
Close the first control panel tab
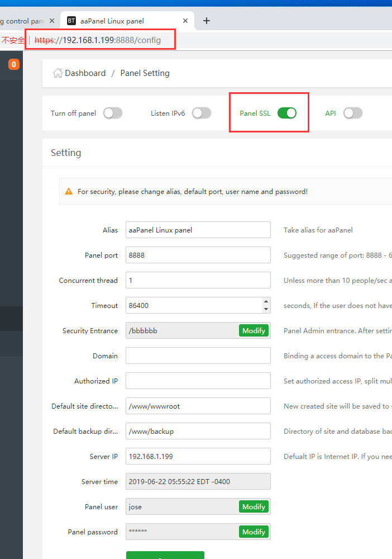(x=52, y=21)
